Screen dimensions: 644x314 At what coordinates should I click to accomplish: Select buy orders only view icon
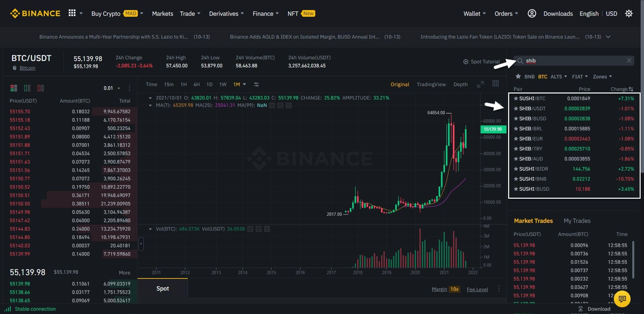click(27, 88)
